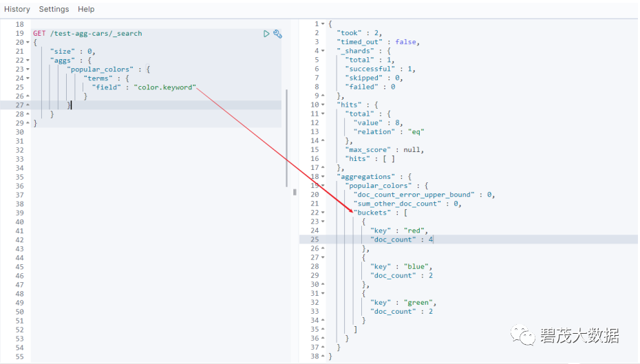
Task: Click the "relation" : "eq" line
Action: (389, 132)
